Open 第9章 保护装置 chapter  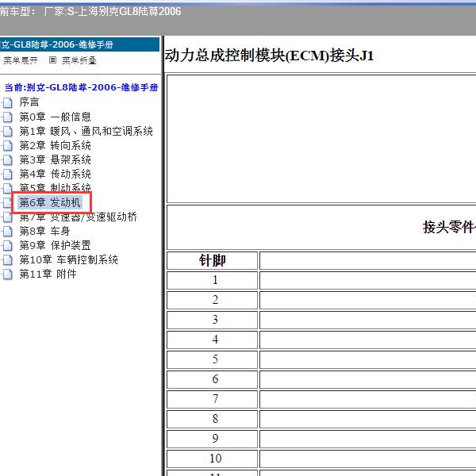pos(55,245)
